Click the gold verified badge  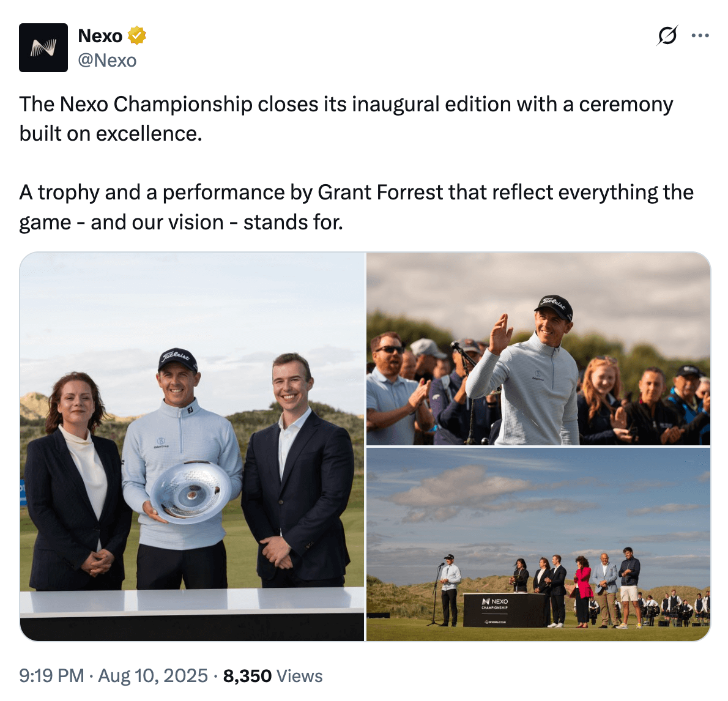(136, 36)
